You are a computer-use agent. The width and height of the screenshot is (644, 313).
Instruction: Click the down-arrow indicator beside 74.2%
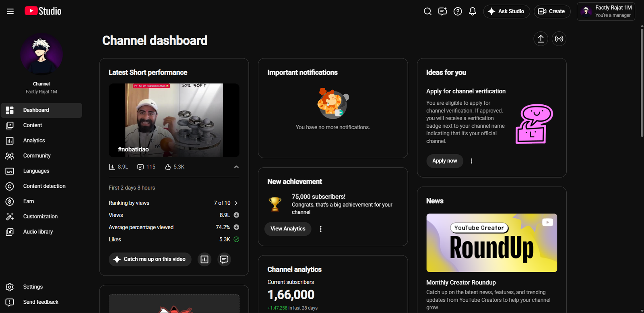pos(236,227)
